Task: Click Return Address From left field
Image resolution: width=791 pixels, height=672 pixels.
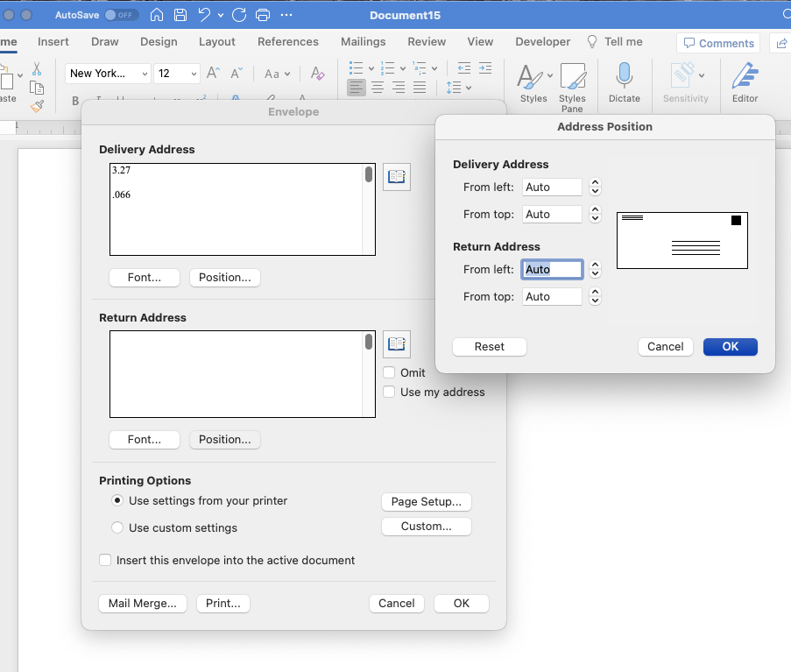Action: pyautogui.click(x=552, y=269)
